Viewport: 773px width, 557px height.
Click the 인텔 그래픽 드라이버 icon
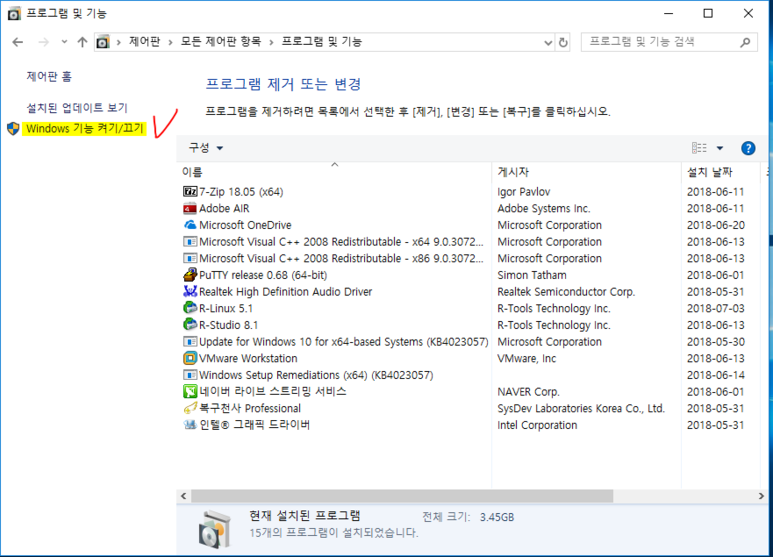point(190,424)
